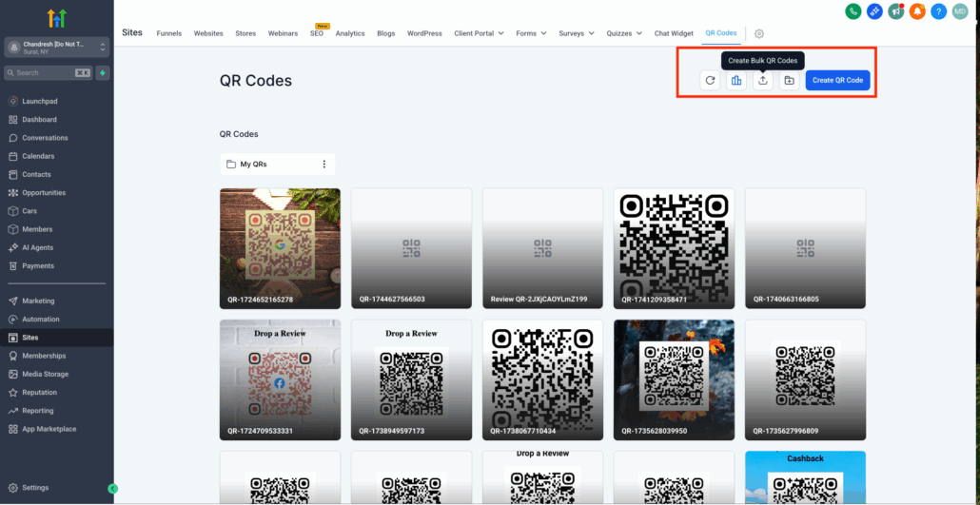
Task: Collapse the sidebar with the green arrow
Action: tap(113, 488)
